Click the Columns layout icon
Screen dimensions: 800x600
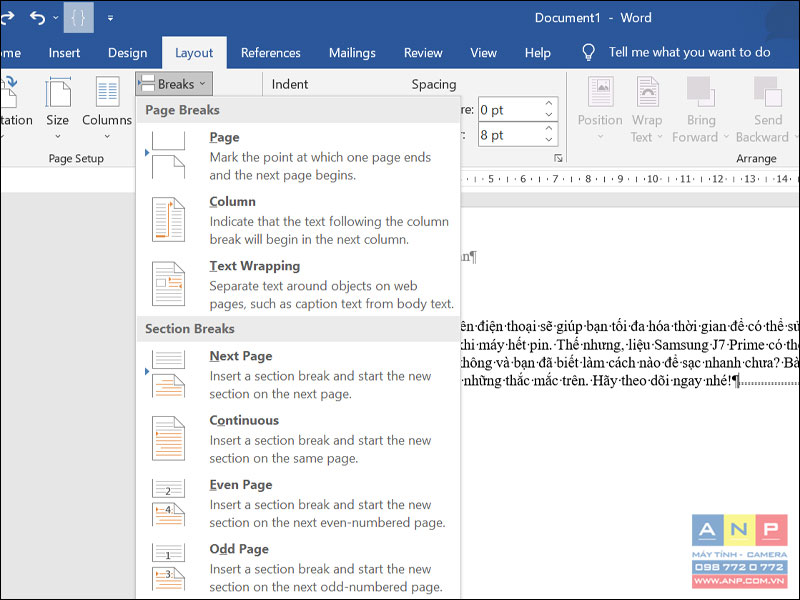pos(107,92)
